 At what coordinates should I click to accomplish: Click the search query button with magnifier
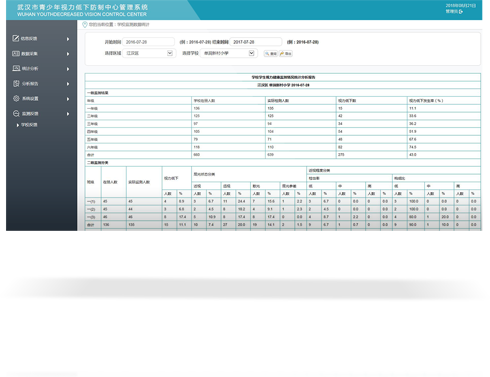point(271,54)
